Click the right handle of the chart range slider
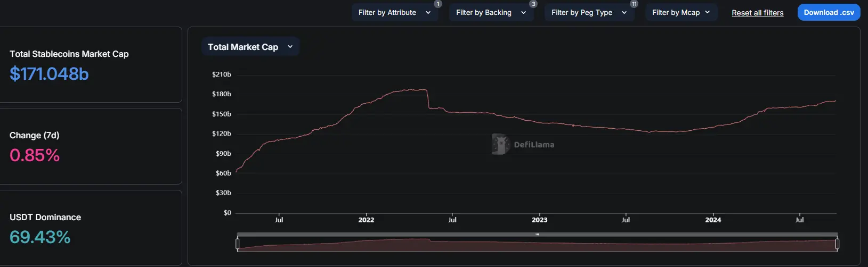This screenshot has width=868, height=267. 837,244
